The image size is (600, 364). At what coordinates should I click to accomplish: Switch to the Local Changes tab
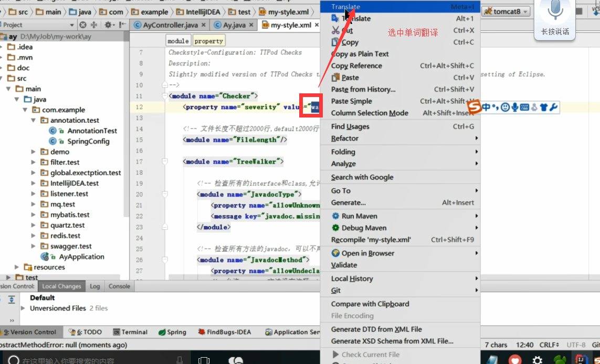[x=61, y=286]
